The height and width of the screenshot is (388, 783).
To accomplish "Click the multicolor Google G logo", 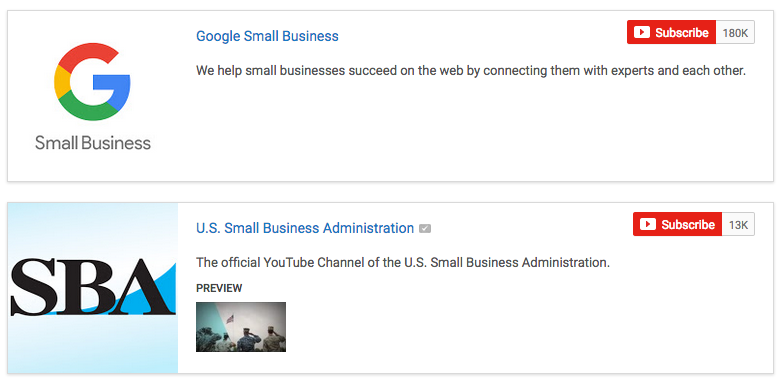I will [x=92, y=82].
